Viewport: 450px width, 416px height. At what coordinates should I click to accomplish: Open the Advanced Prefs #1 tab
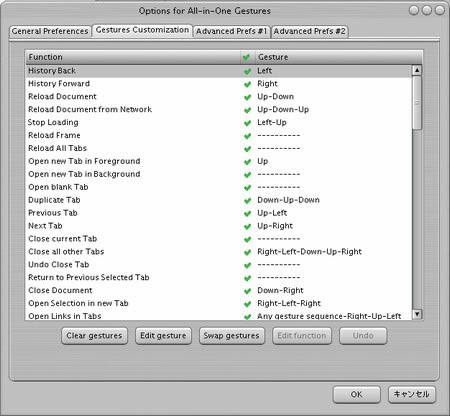coord(232,31)
